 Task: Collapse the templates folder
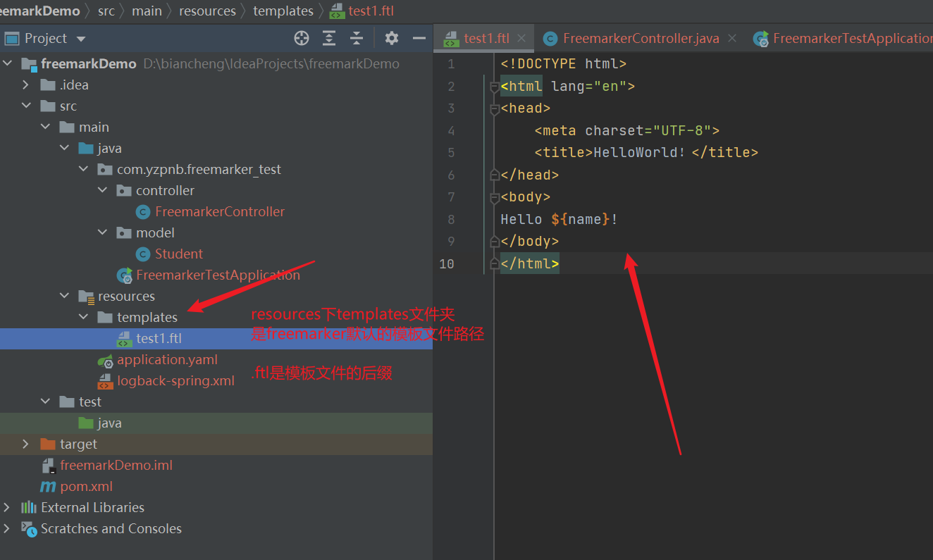point(84,317)
